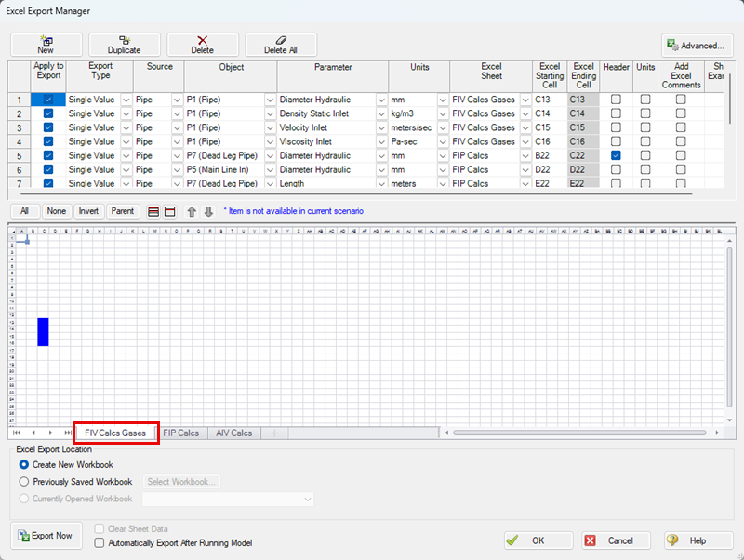The image size is (744, 560).
Task: Open Units dropdown for row 1
Action: 443,100
